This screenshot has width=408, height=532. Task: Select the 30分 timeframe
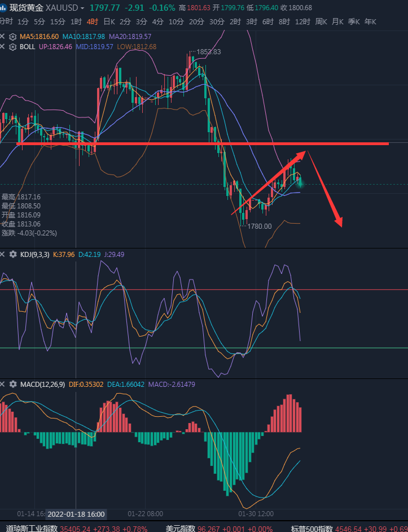coord(216,21)
